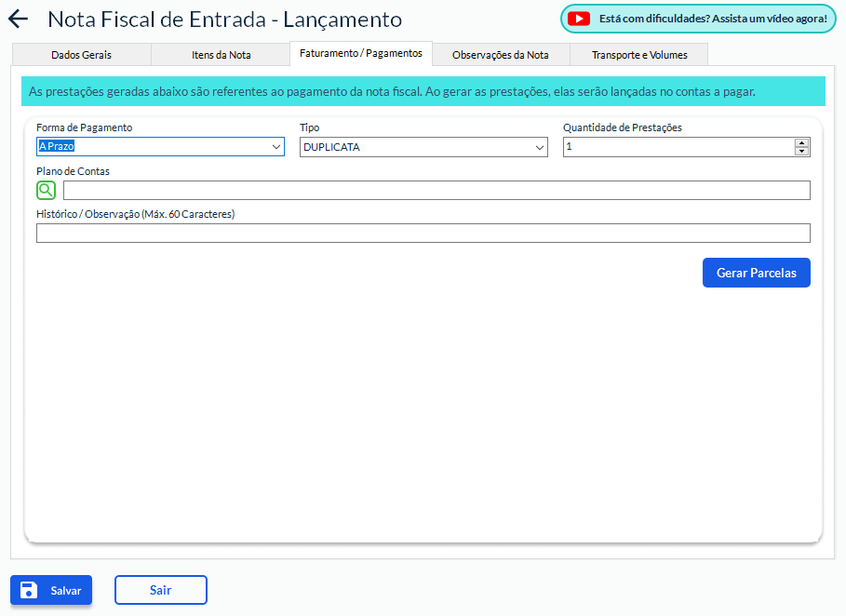Open the Itens da Nota tab

(221, 55)
